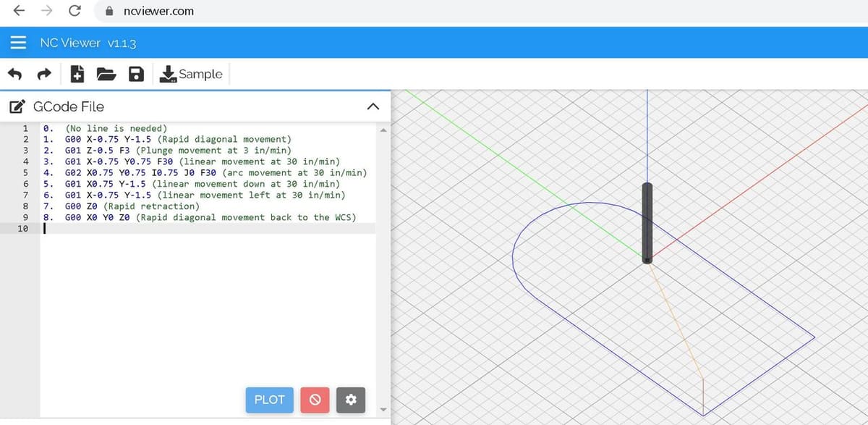Viewport: 868px width, 425px height.
Task: Click the scroll-up arrow of code editor
Action: (x=383, y=131)
